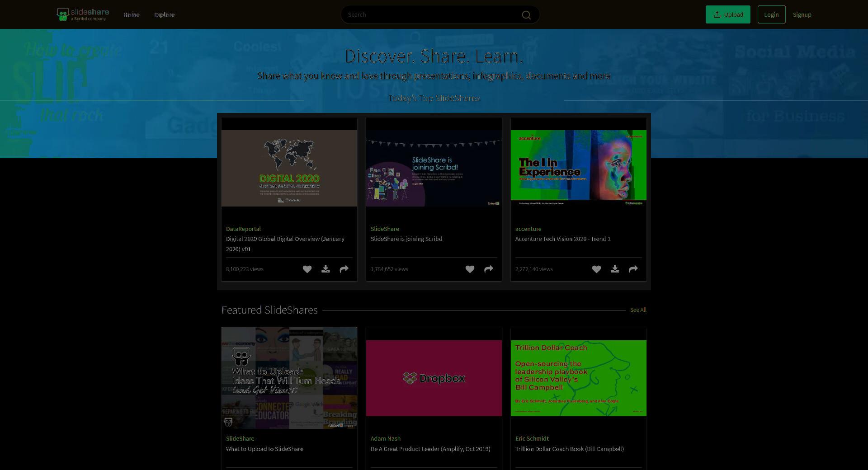Open the SlideShare is joining Scribd thumbnail
The width and height of the screenshot is (868, 470).
(434, 168)
